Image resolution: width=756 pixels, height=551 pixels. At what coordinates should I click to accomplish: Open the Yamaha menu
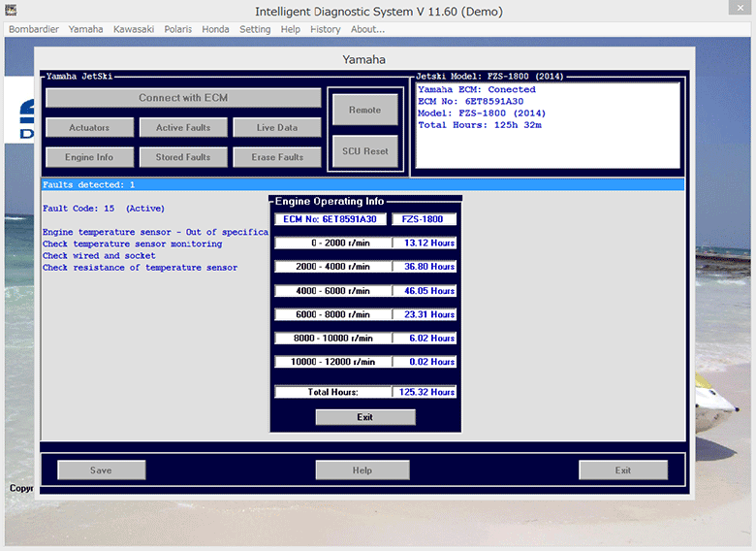tap(85, 29)
